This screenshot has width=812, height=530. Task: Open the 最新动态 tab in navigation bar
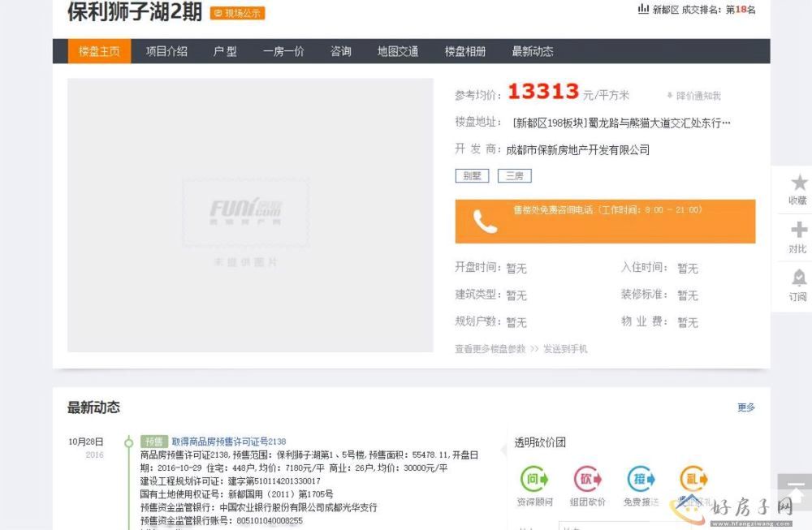click(533, 51)
